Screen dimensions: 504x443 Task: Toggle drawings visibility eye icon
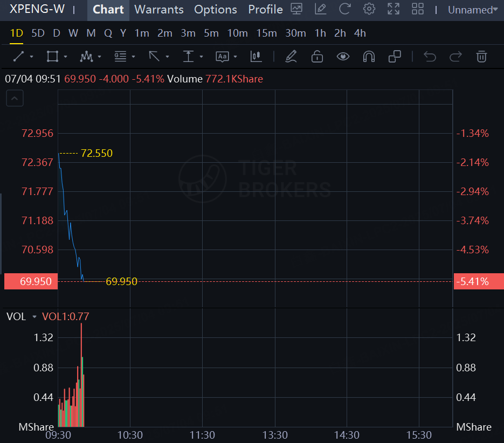click(343, 57)
